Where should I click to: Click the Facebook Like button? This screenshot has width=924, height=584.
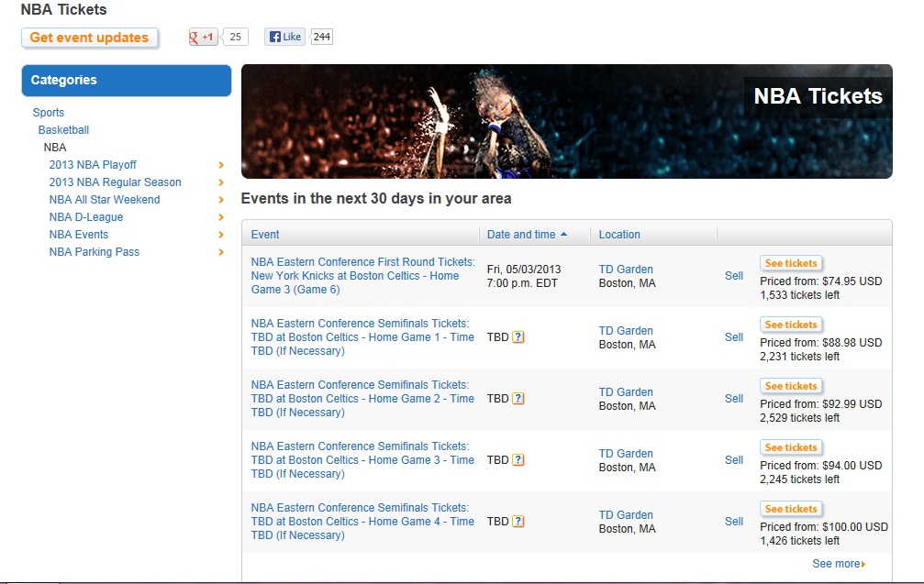coord(284,37)
